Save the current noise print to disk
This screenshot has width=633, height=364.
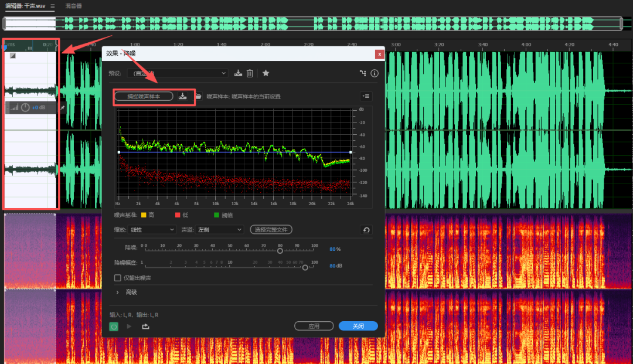183,96
